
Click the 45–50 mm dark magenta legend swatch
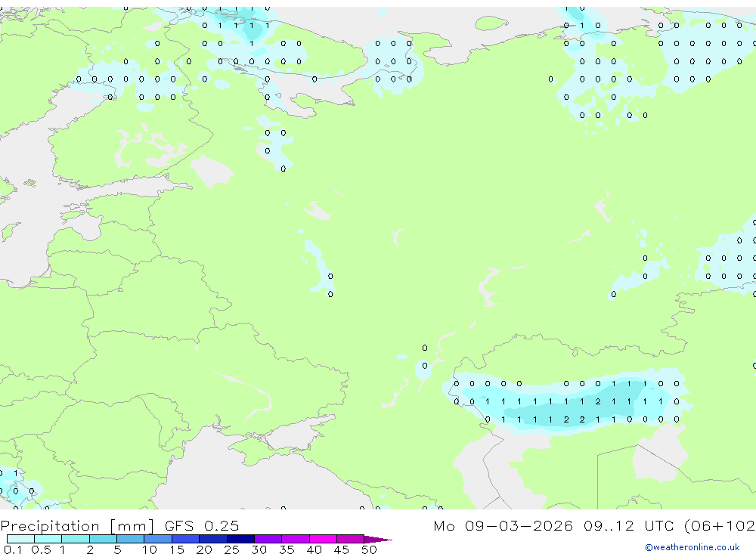coord(351,539)
